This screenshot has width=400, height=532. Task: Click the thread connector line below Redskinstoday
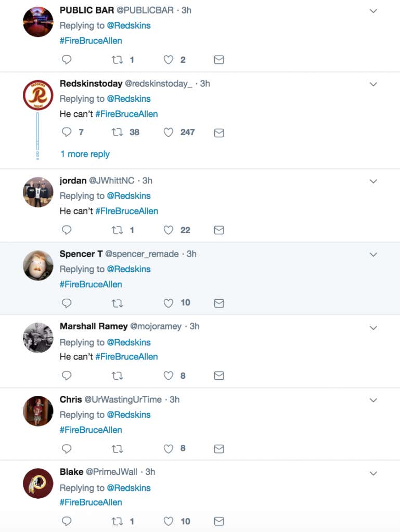tap(37, 132)
